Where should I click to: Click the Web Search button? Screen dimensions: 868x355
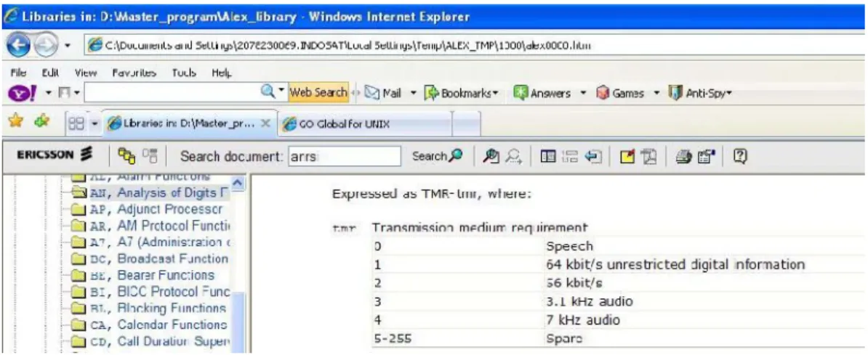pos(319,93)
